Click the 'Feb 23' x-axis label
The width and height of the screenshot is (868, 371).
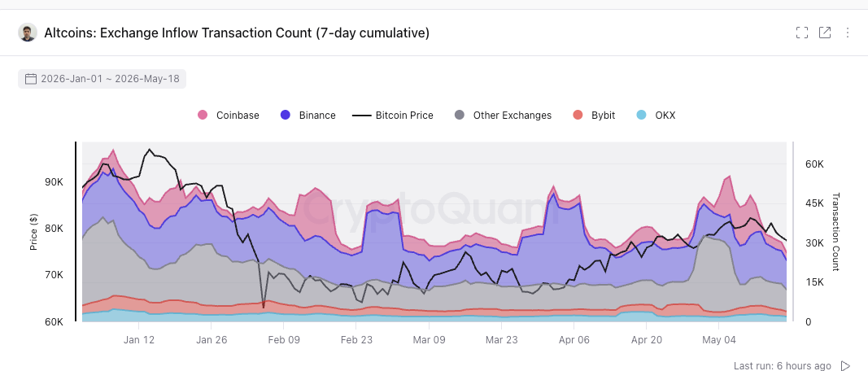pyautogui.click(x=356, y=339)
